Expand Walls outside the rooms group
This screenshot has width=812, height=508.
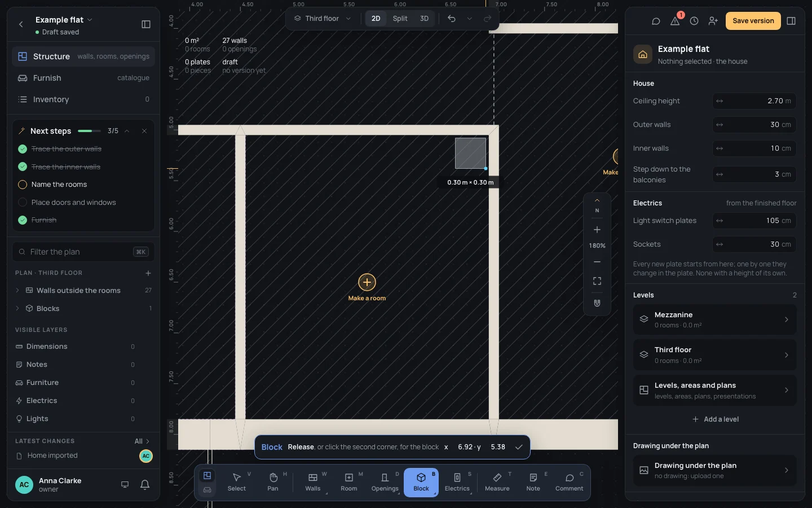point(17,291)
